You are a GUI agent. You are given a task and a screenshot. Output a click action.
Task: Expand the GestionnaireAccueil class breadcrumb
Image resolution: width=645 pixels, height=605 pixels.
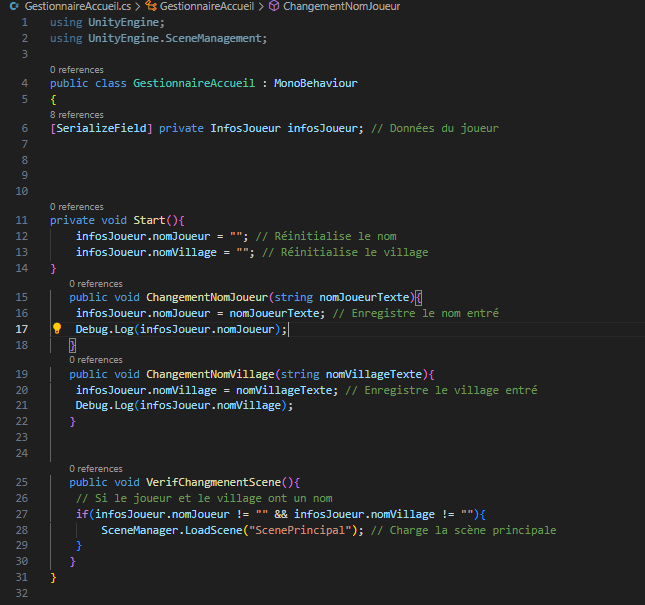[208, 6]
